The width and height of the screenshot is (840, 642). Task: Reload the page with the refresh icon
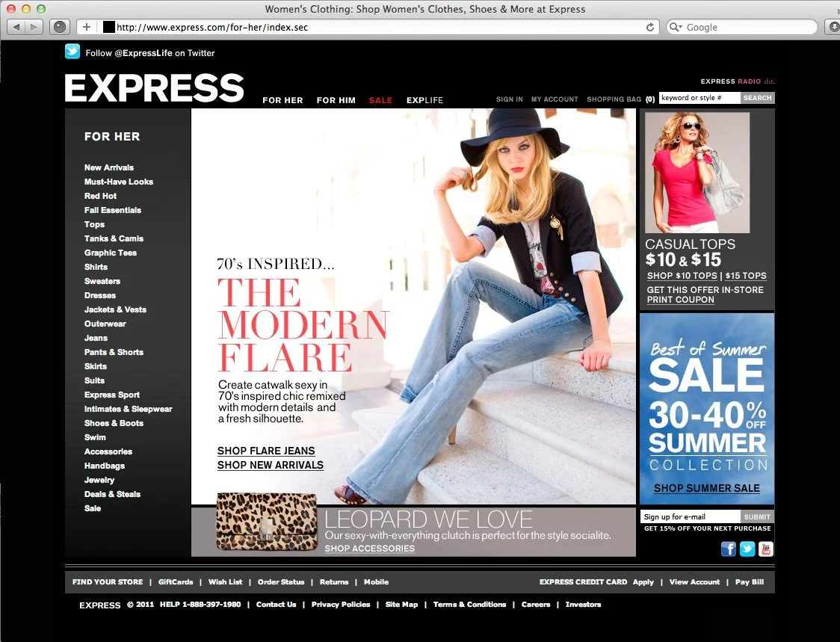[x=650, y=27]
